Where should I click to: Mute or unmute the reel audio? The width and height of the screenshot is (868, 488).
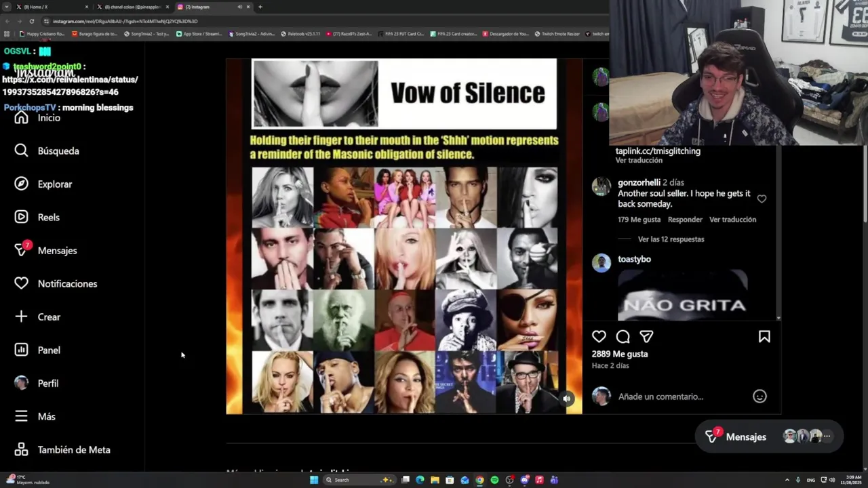point(567,399)
